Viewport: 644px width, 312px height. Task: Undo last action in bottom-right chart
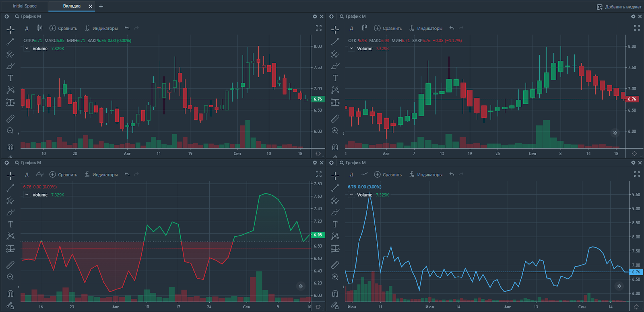point(452,174)
